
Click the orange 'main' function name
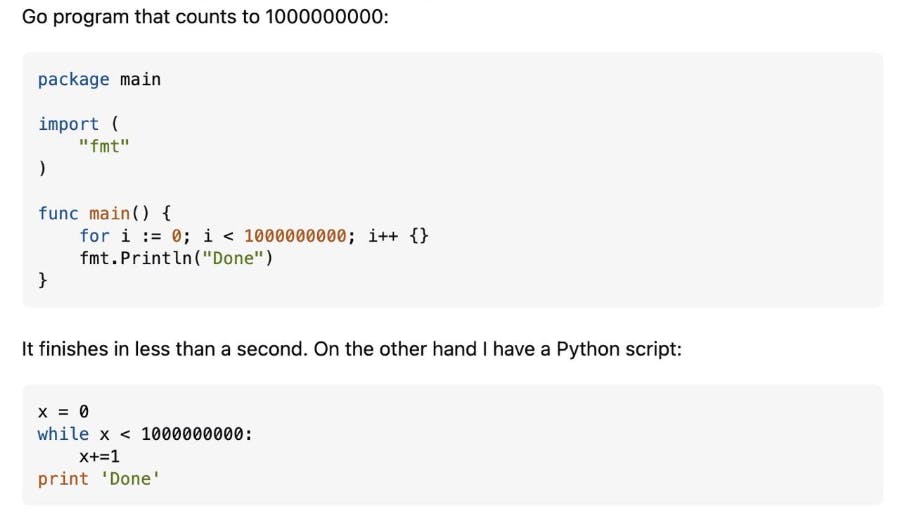coord(109,213)
